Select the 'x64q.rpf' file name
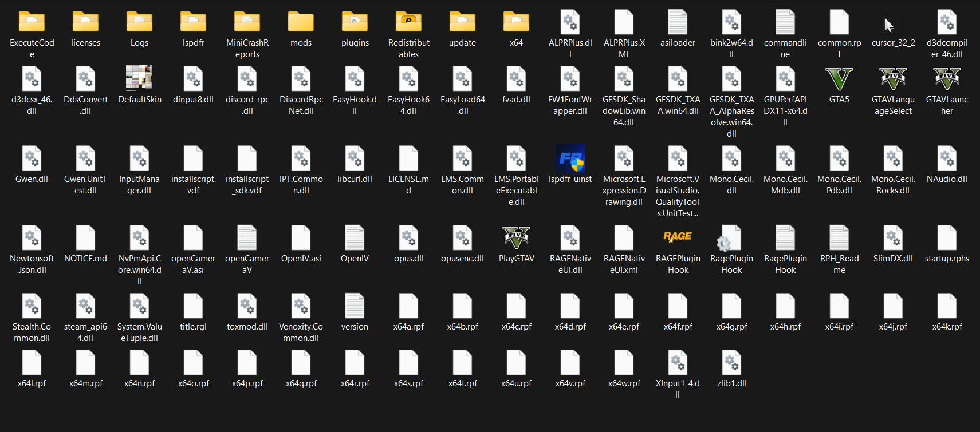The image size is (980, 432). [x=301, y=383]
